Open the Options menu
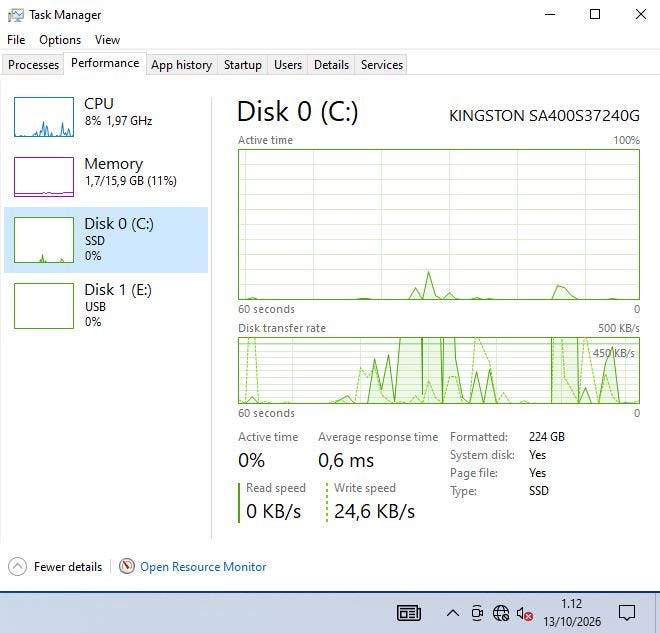660x633 pixels. point(60,40)
